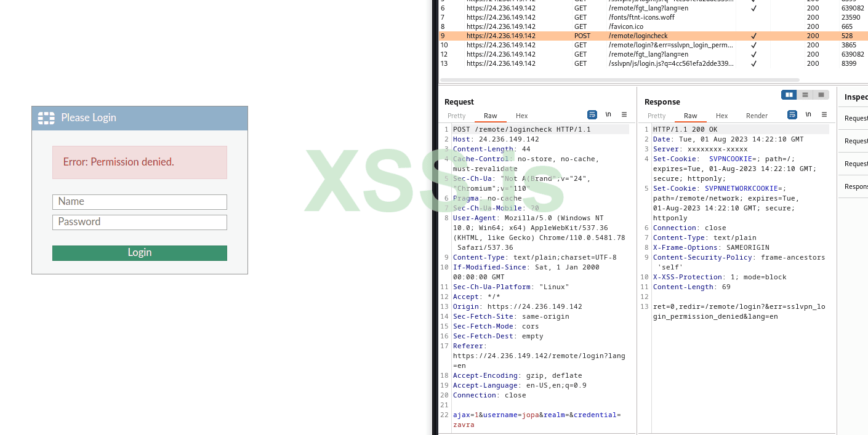Click request header 'Host: 24.236.149.142'
The height and width of the screenshot is (435, 868).
point(496,139)
